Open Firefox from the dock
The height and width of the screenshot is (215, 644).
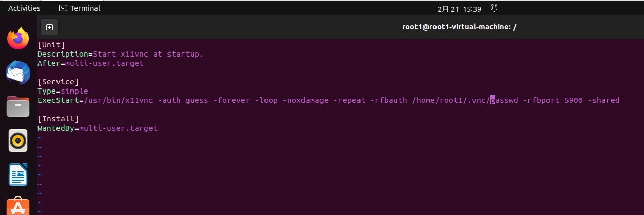coord(18,39)
